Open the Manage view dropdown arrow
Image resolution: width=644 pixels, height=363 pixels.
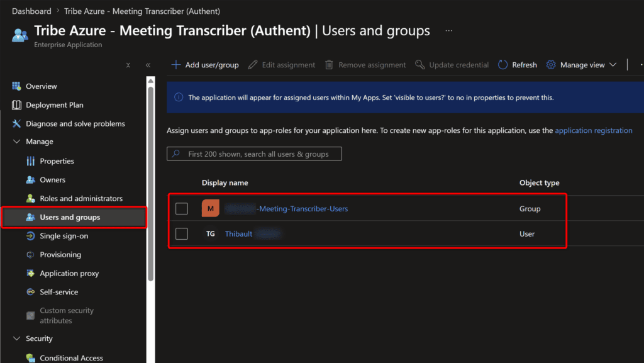point(613,65)
